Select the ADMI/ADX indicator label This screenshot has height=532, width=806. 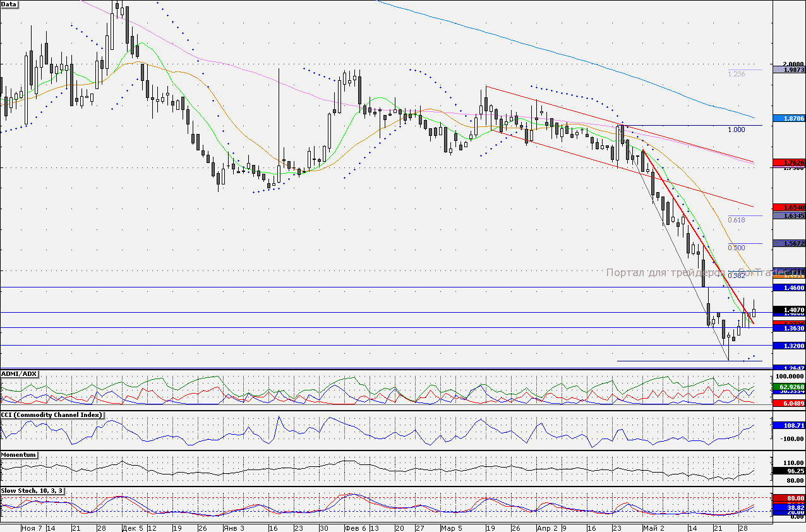(x=20, y=374)
